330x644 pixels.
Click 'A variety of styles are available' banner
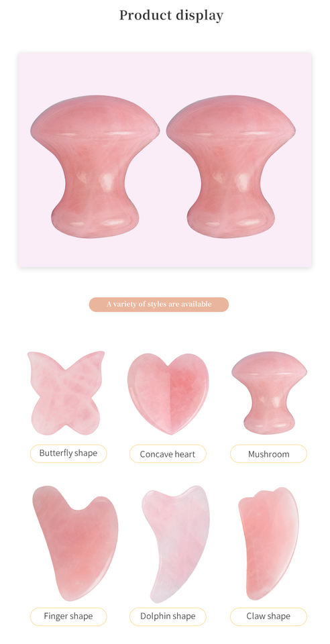159,305
